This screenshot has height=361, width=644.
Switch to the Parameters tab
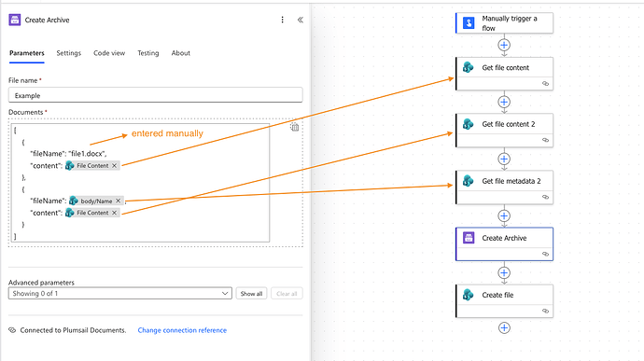tap(27, 53)
